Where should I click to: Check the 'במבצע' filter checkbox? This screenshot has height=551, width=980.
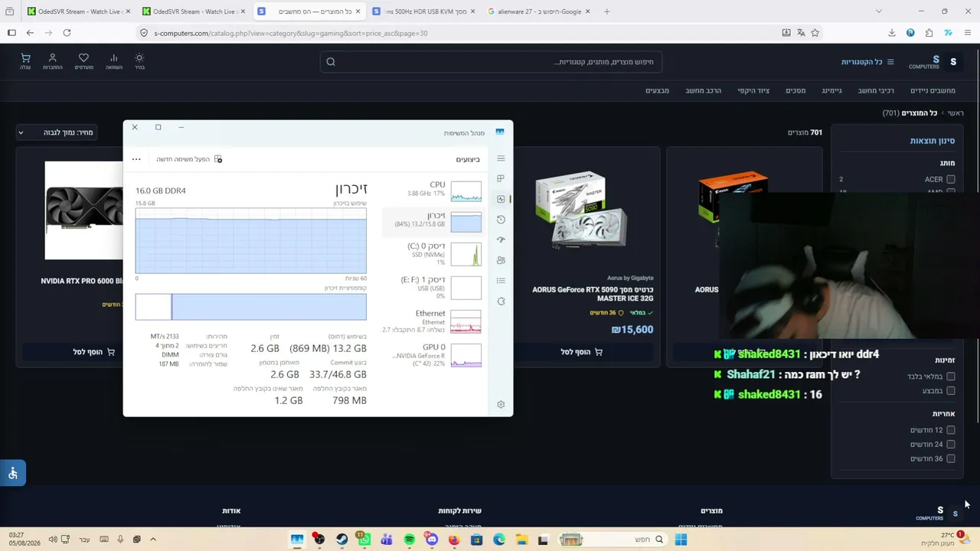coord(951,391)
